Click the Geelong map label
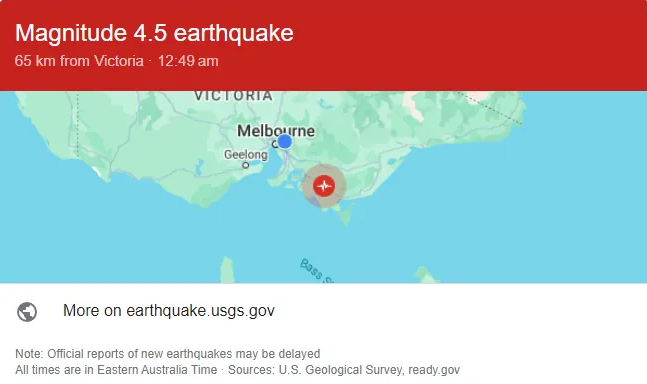This screenshot has height=384, width=647. click(x=246, y=155)
